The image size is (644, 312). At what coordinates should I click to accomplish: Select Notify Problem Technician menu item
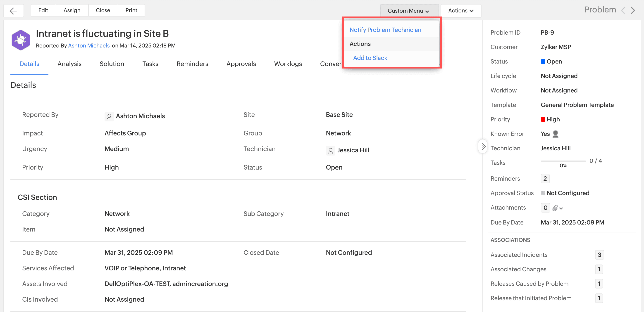[385, 30]
